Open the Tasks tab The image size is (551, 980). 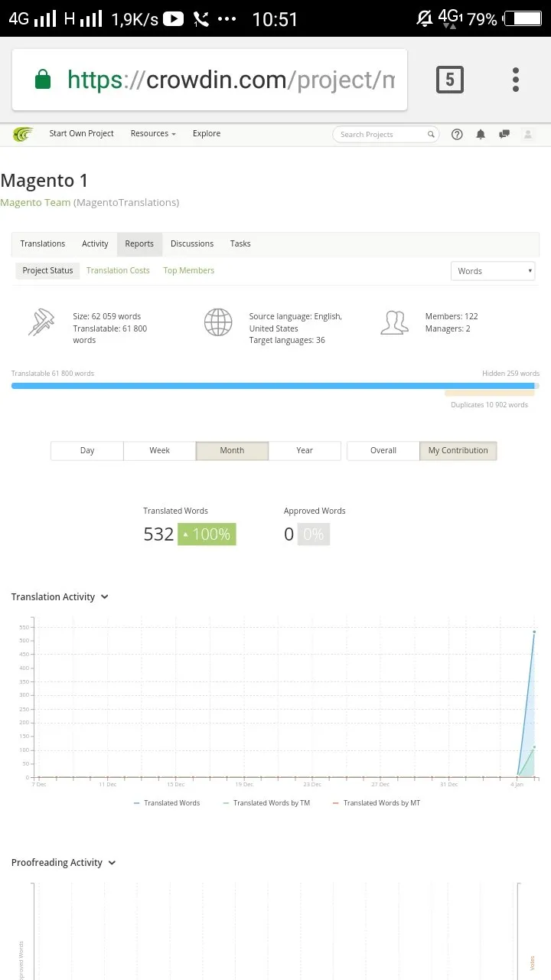pos(240,243)
